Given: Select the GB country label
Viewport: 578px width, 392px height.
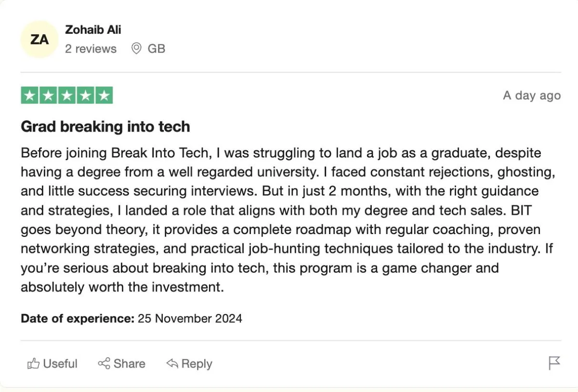Looking at the screenshot, I should 157,49.
